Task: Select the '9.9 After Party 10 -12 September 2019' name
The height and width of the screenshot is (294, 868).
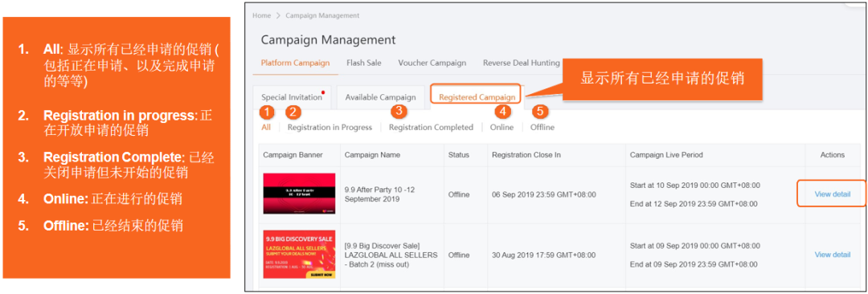Action: click(x=379, y=194)
